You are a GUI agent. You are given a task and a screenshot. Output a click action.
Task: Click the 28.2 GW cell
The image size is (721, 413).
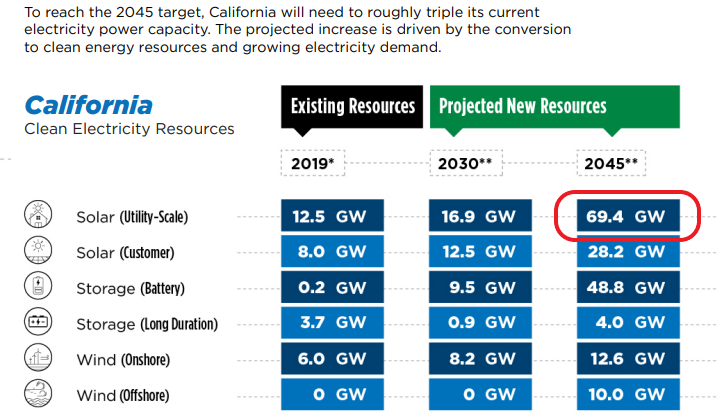(x=628, y=251)
